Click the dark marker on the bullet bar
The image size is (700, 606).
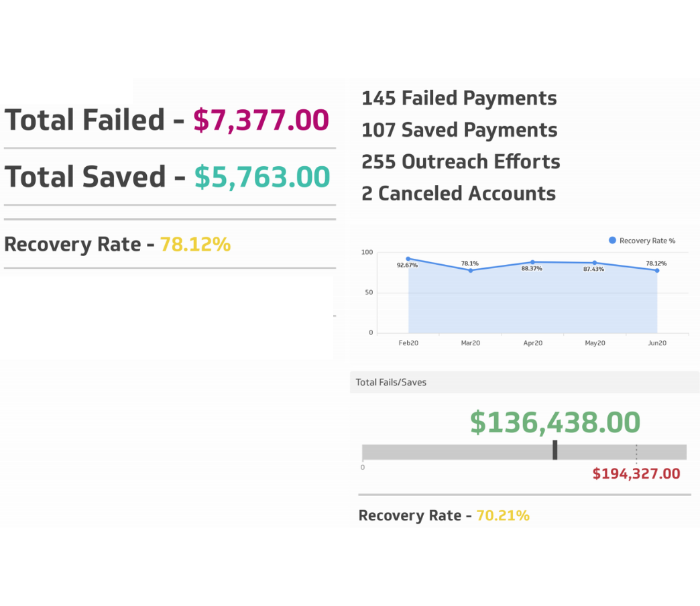(555, 450)
